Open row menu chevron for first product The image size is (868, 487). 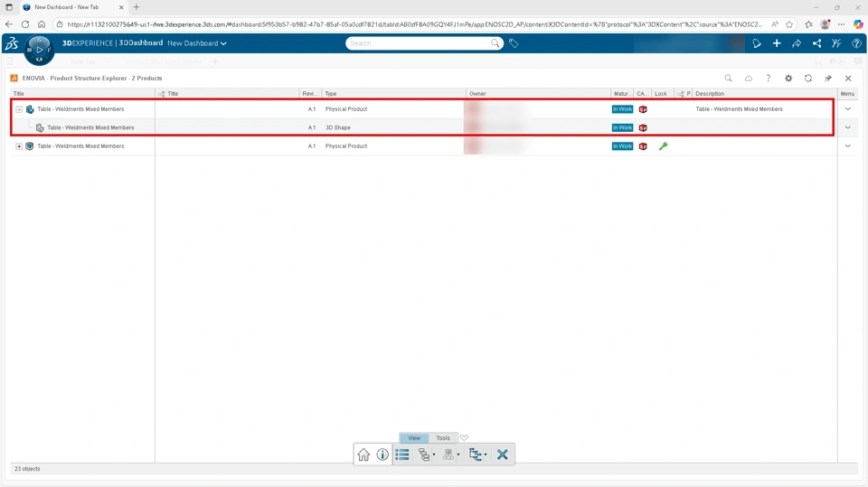click(x=847, y=109)
